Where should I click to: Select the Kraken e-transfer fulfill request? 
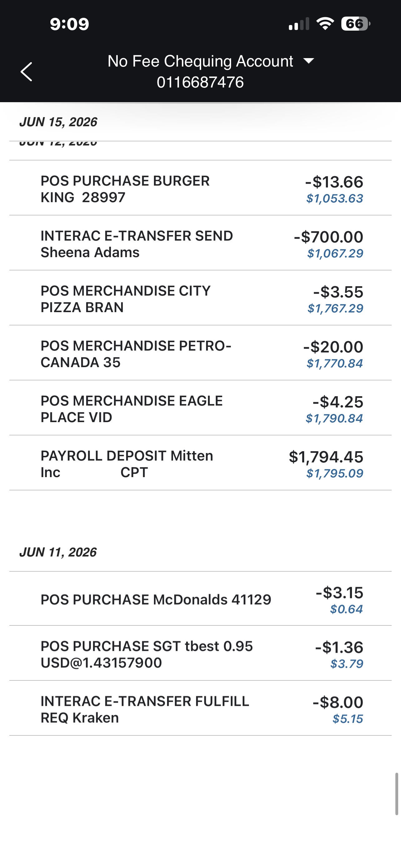200,708
